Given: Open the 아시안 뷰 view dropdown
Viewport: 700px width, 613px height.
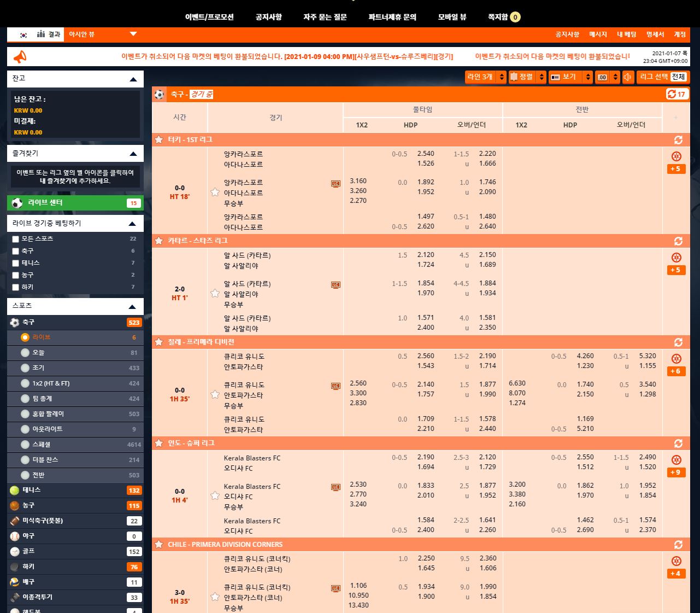Looking at the screenshot, I should tap(102, 34).
